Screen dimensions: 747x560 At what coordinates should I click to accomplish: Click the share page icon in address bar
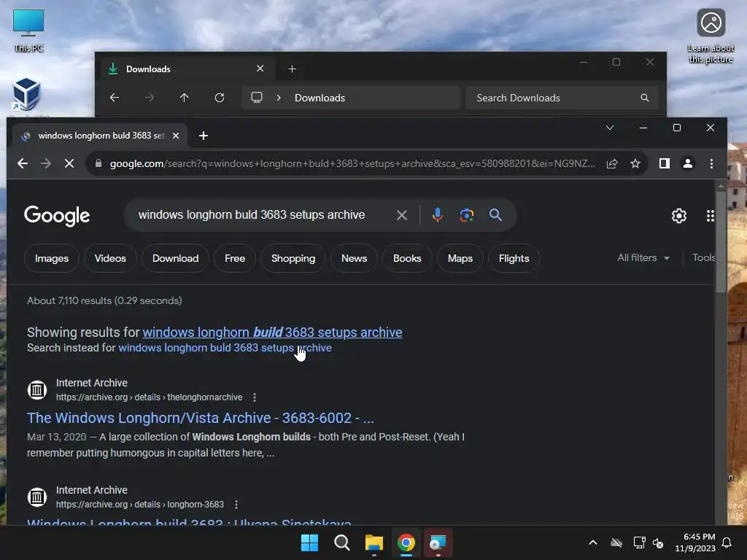pos(612,164)
